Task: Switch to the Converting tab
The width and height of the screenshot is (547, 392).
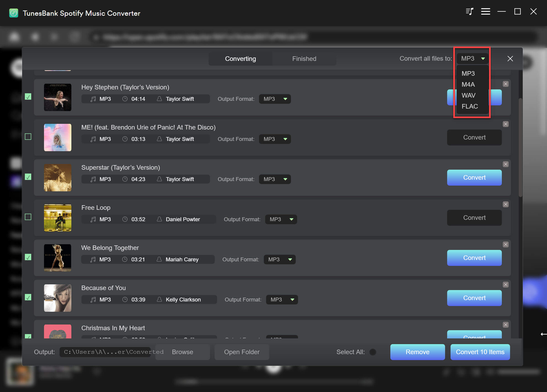Action: point(240,58)
